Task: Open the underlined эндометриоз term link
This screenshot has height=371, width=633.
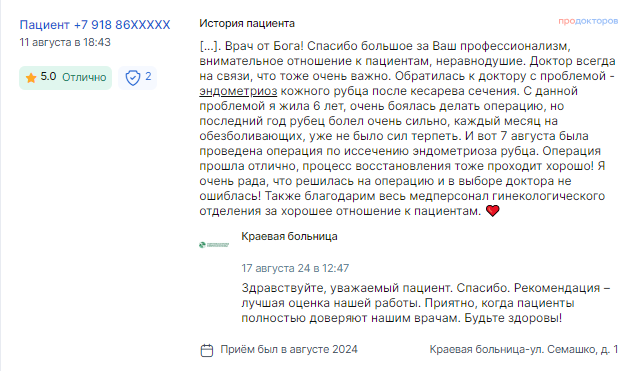Action: click(238, 91)
